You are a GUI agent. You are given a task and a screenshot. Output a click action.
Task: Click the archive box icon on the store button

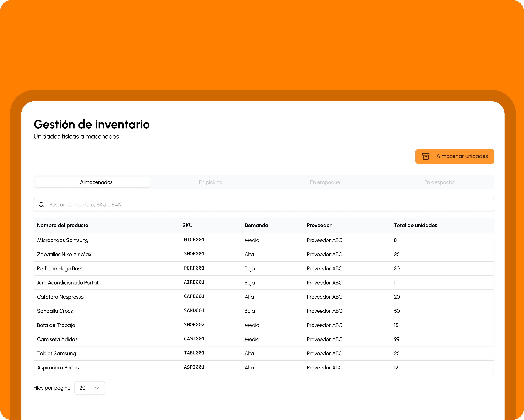click(426, 156)
